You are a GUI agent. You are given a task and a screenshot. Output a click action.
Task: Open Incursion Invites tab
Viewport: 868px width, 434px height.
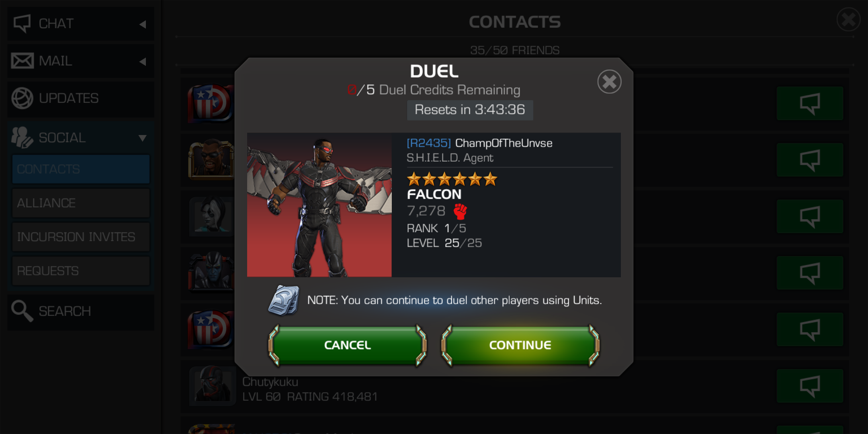tap(81, 237)
